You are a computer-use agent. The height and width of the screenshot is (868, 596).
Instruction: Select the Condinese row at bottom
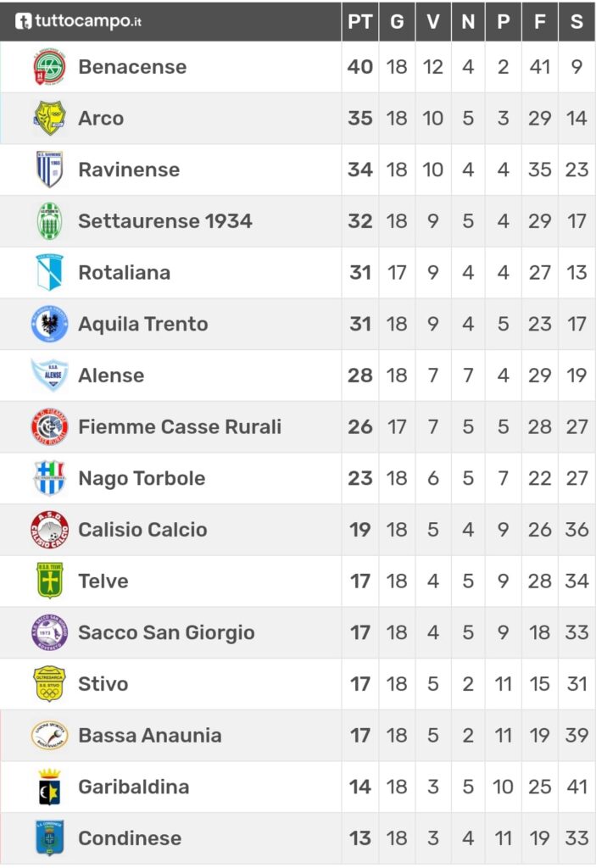298,838
